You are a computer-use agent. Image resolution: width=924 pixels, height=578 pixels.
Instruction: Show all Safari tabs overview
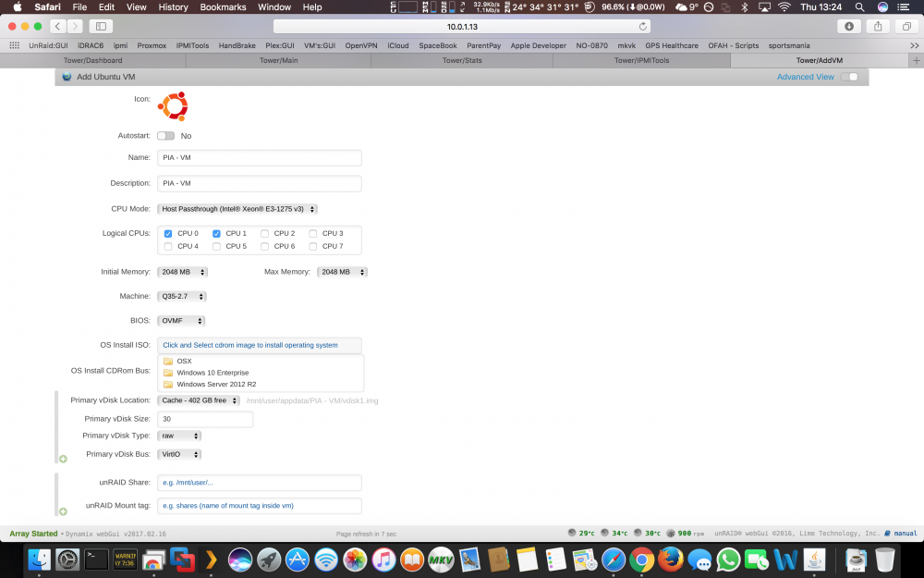(906, 26)
